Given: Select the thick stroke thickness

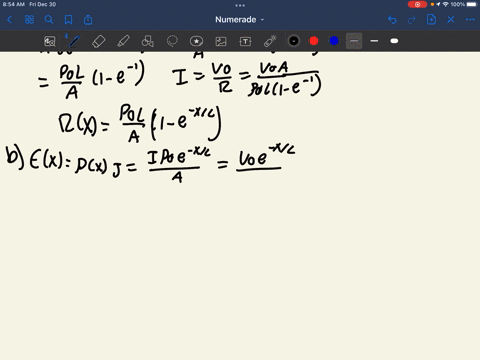Looking at the screenshot, I should pos(394,41).
